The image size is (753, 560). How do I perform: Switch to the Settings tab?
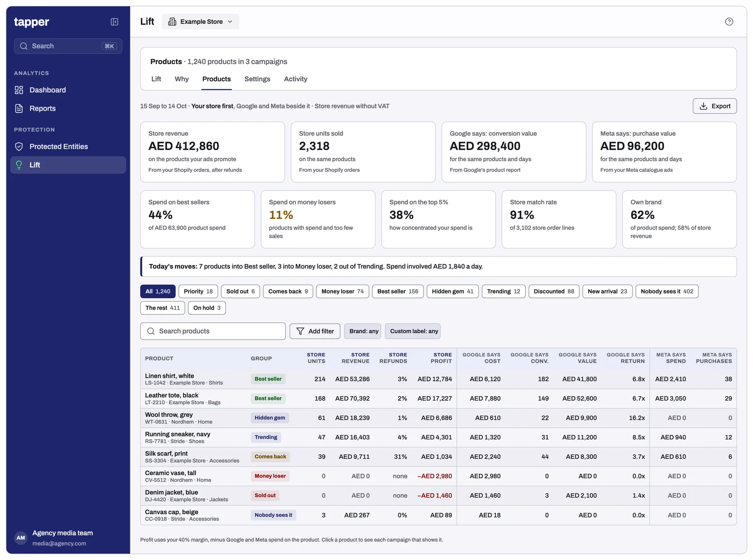(x=257, y=79)
